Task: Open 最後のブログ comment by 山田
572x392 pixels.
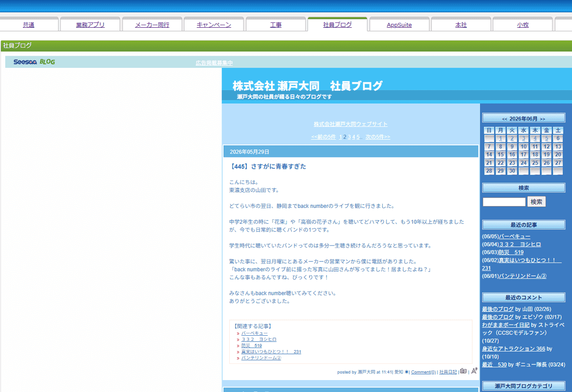Action: [498, 309]
